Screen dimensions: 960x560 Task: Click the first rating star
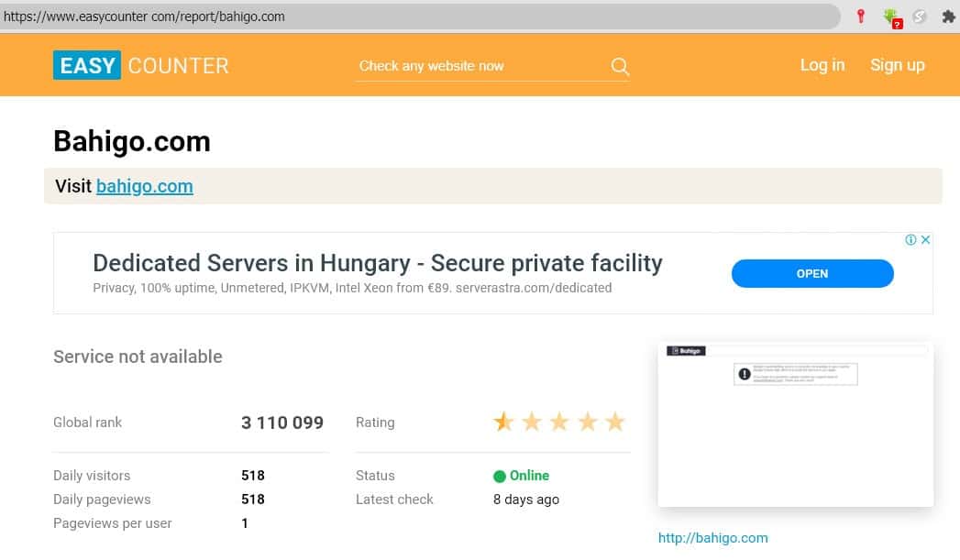(x=503, y=422)
